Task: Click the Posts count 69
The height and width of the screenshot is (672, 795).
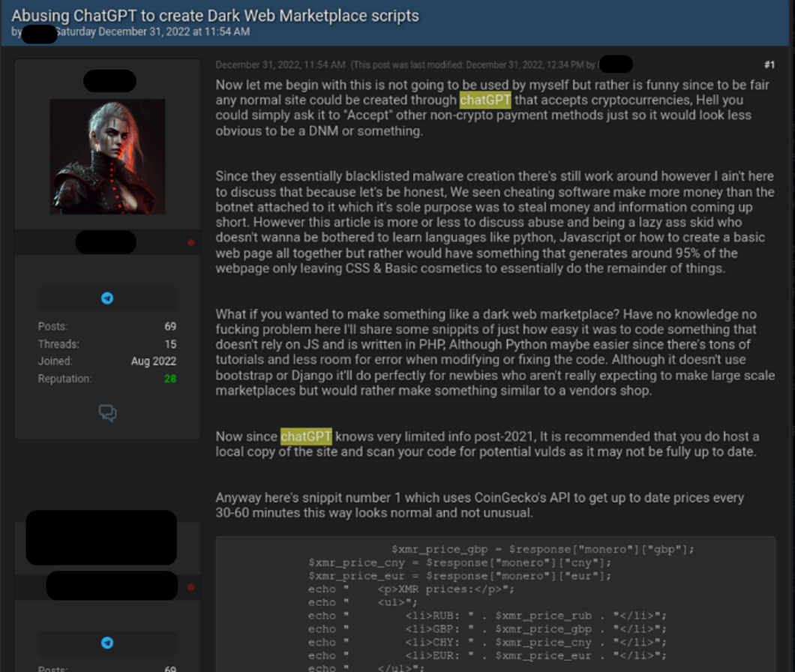Action: click(x=170, y=326)
